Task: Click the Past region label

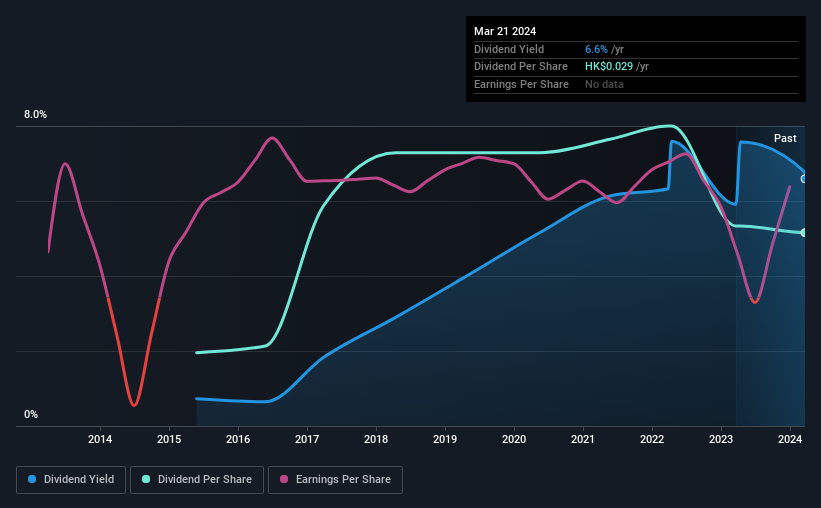Action: click(x=785, y=138)
